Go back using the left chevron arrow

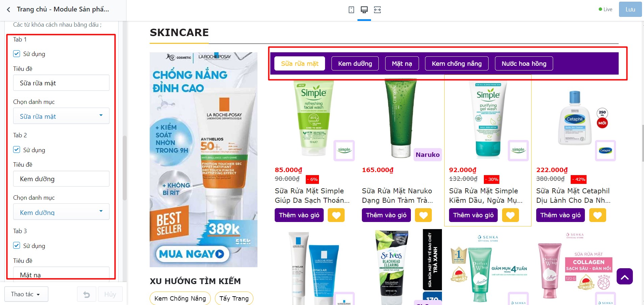(8, 9)
